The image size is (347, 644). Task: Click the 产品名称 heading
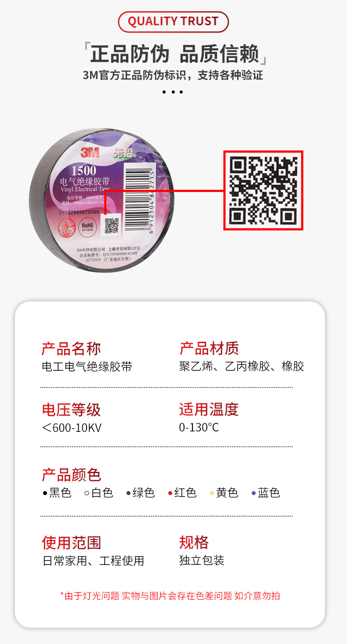tap(71, 349)
